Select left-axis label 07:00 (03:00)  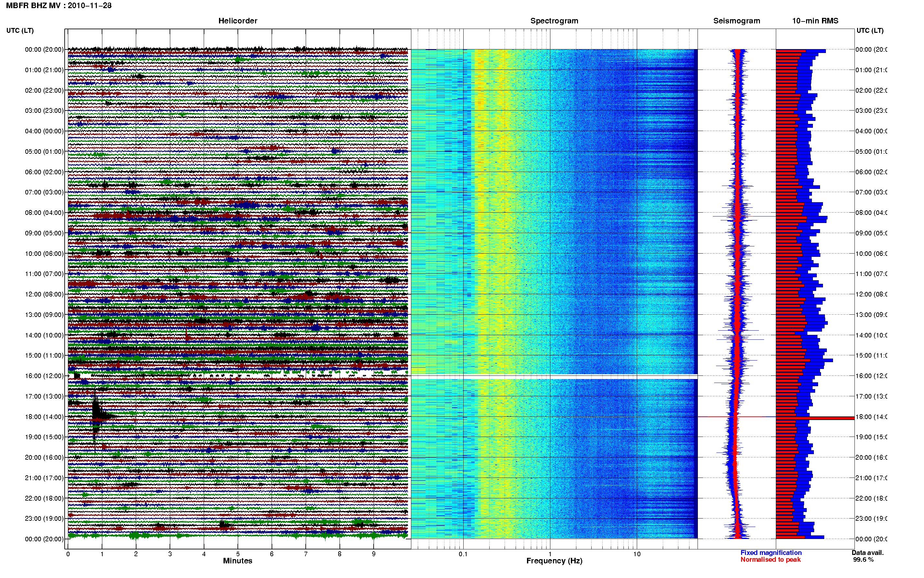click(44, 192)
